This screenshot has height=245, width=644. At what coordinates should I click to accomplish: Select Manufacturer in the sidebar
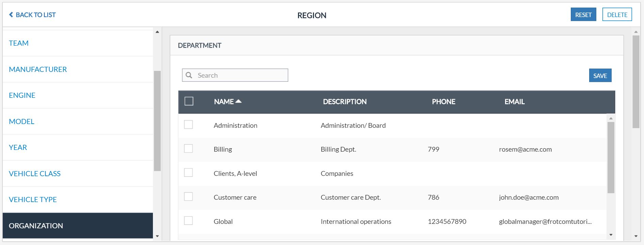tap(38, 69)
